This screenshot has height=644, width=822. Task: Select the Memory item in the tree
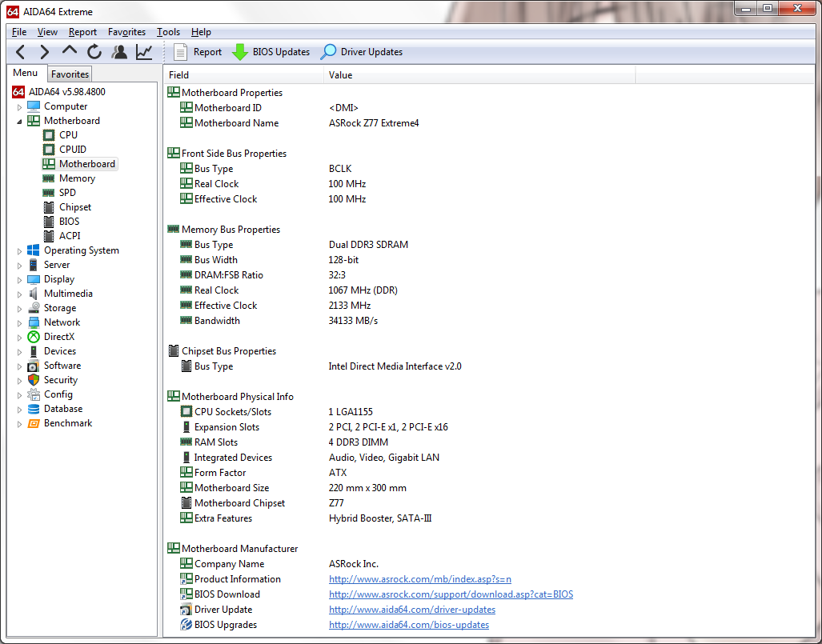pos(77,178)
